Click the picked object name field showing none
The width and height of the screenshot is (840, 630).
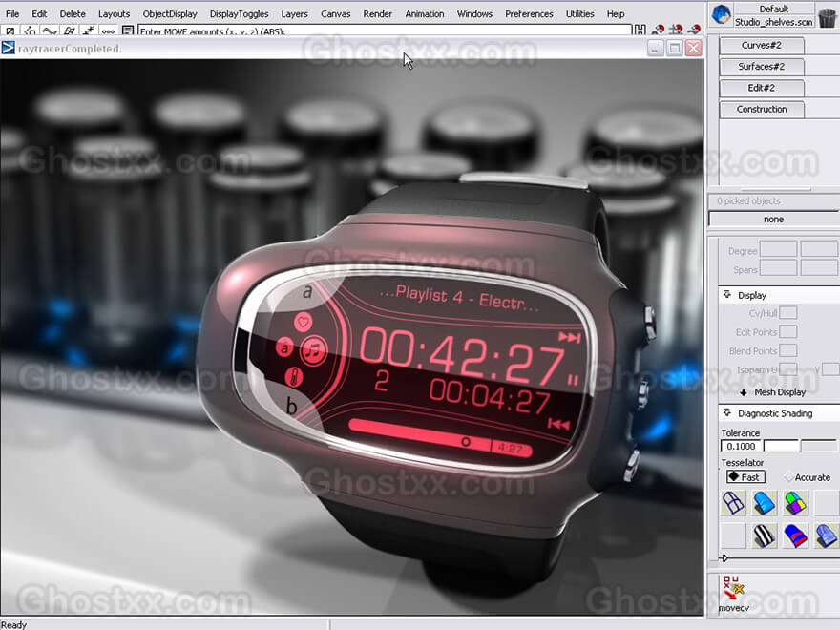pos(773,220)
